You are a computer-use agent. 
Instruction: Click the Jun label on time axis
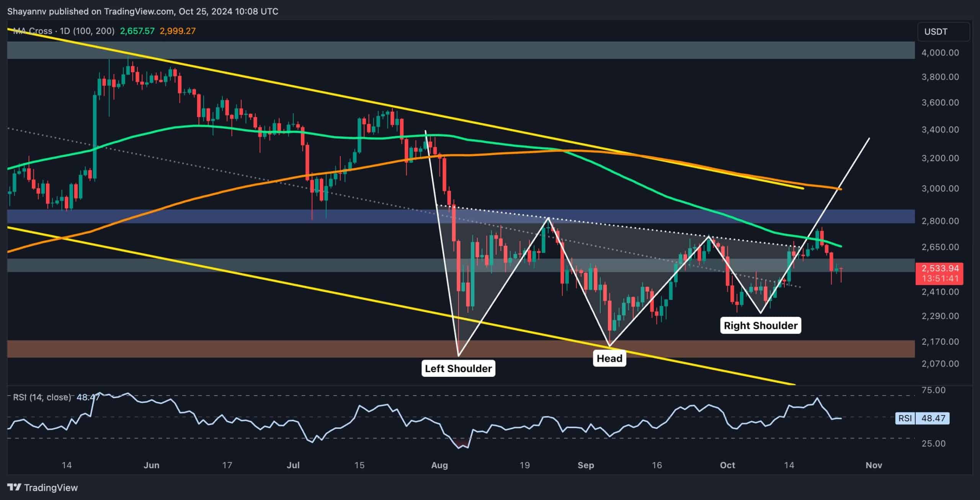[151, 465]
